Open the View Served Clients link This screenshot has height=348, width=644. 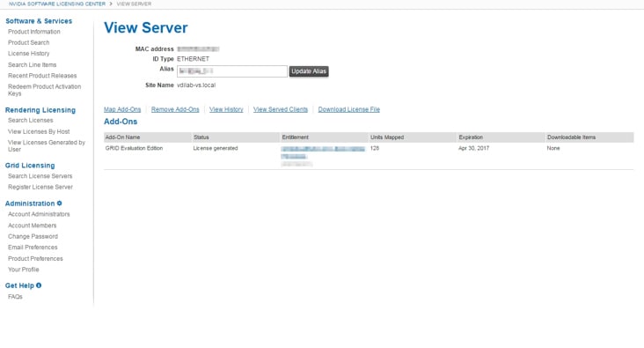[281, 109]
